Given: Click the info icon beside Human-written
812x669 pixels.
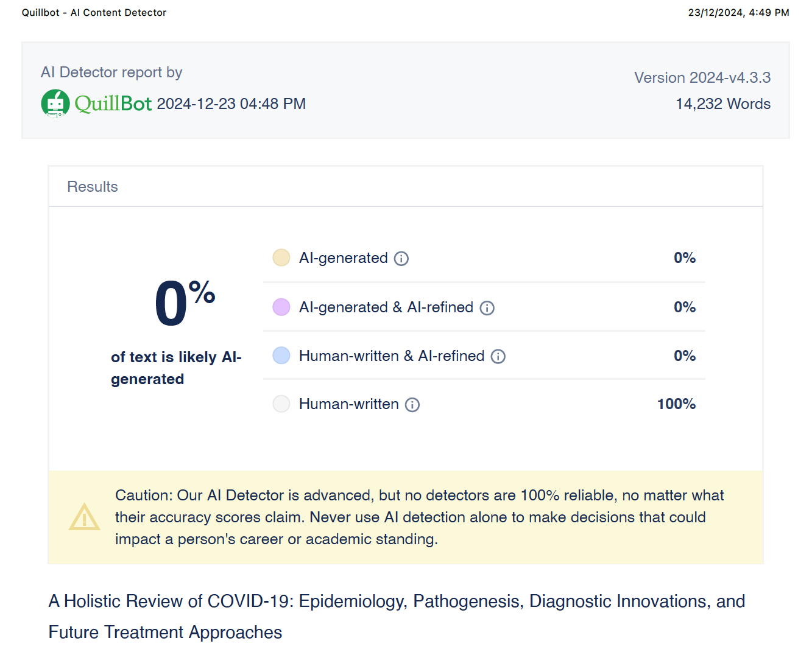Looking at the screenshot, I should pyautogui.click(x=412, y=405).
